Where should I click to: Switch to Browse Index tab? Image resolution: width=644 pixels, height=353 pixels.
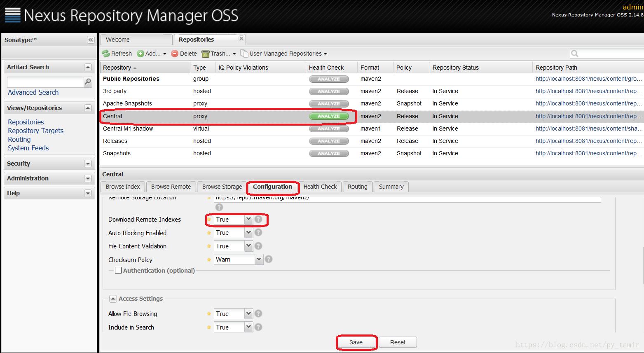tap(123, 187)
